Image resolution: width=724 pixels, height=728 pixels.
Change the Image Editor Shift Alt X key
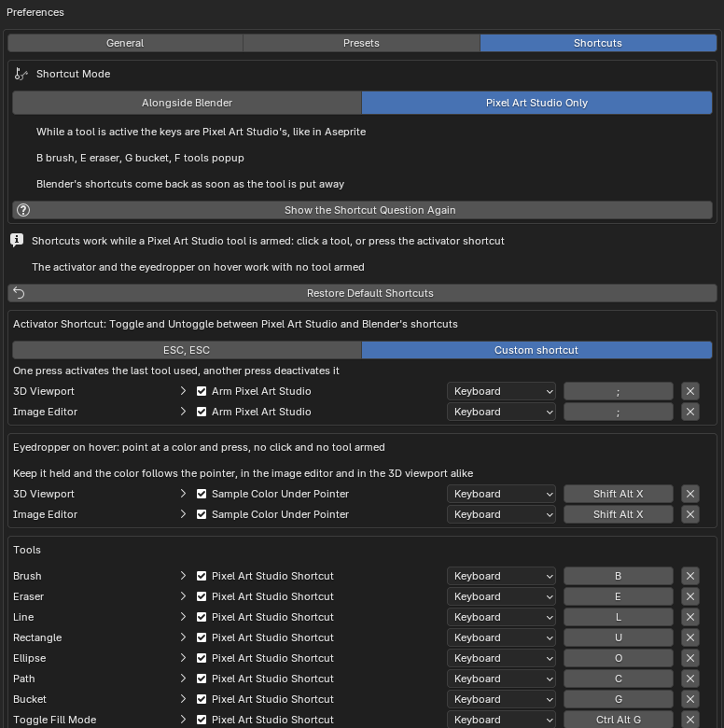click(619, 514)
